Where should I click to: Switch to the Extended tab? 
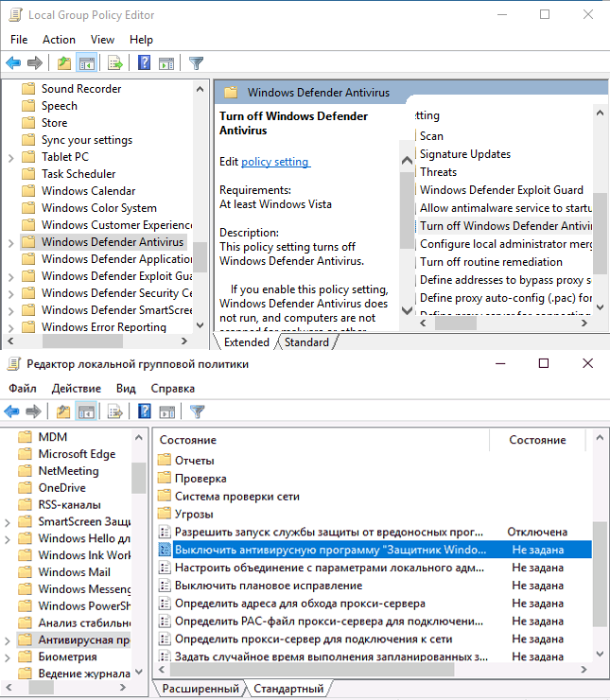click(246, 342)
